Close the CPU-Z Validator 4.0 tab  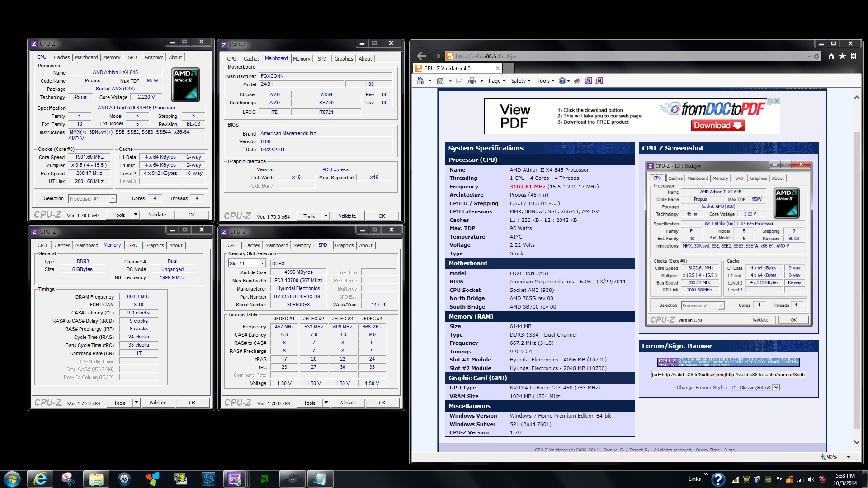pos(498,69)
